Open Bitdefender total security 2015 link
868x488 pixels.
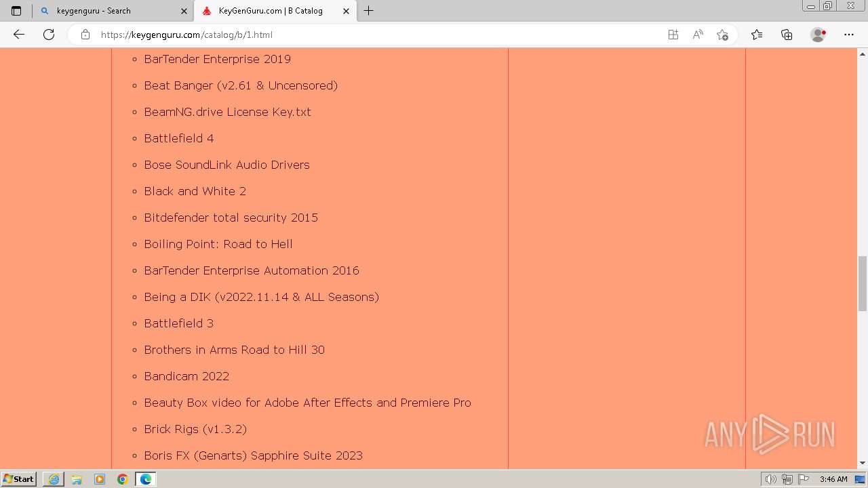click(x=231, y=218)
